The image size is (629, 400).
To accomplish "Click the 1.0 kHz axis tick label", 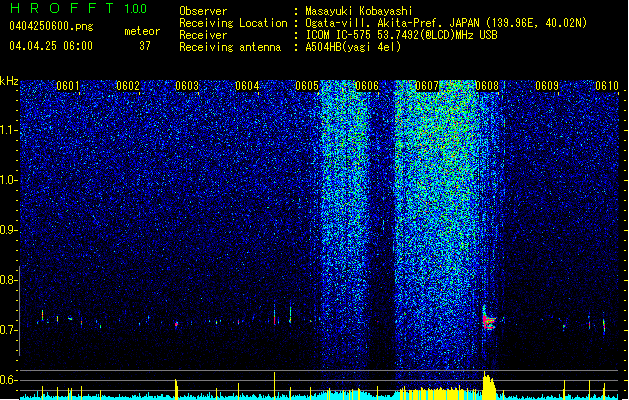I will pos(8,180).
